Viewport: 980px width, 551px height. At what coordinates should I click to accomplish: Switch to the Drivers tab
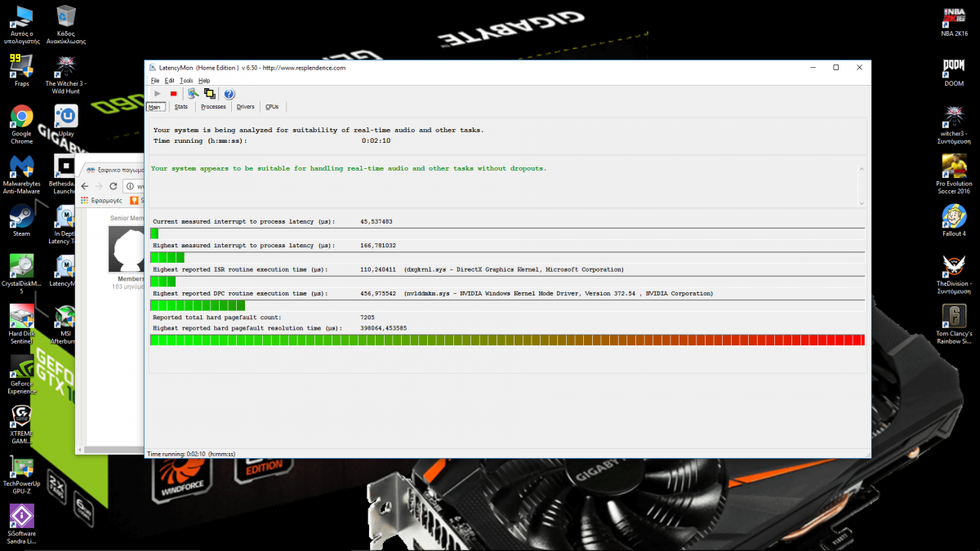pos(246,107)
